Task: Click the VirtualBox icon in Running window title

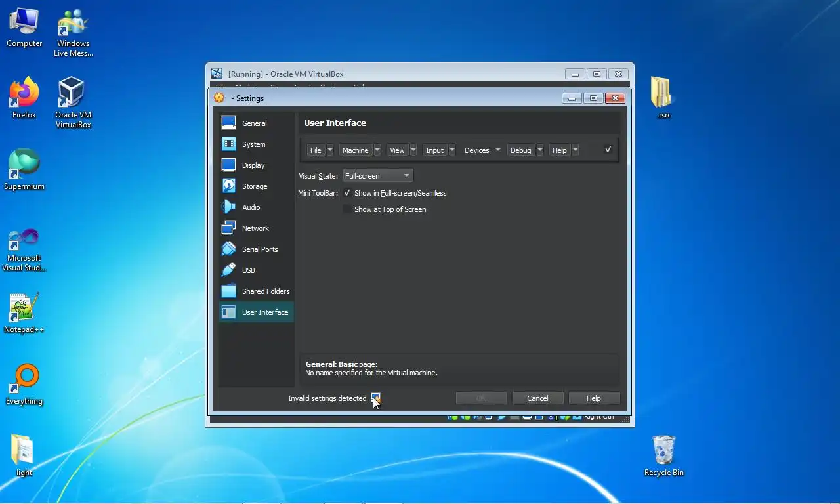Action: pyautogui.click(x=216, y=73)
